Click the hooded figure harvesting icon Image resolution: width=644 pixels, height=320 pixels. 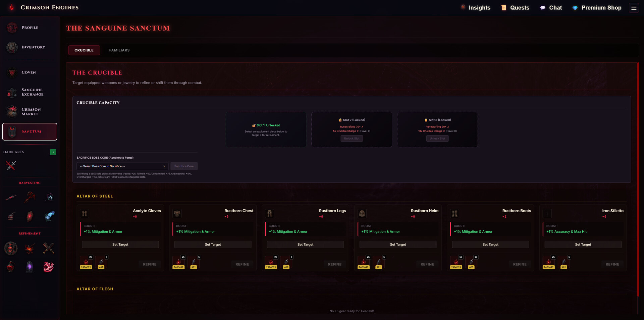49,197
